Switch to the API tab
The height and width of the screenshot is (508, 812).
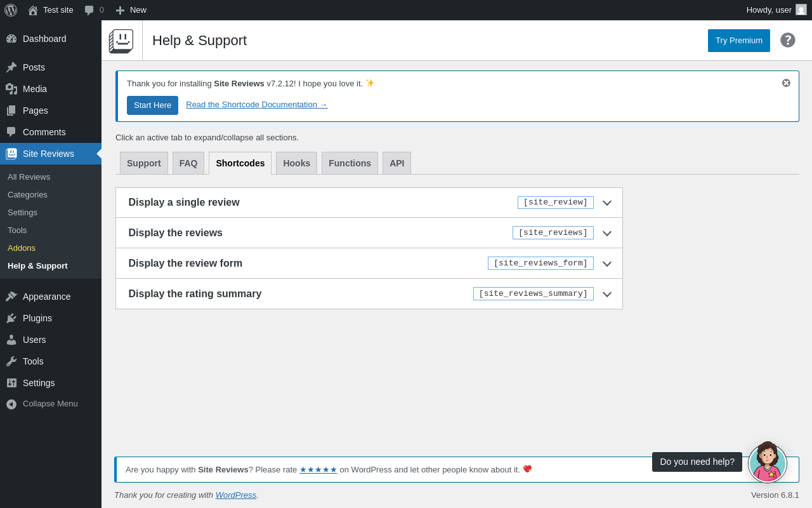tap(397, 163)
